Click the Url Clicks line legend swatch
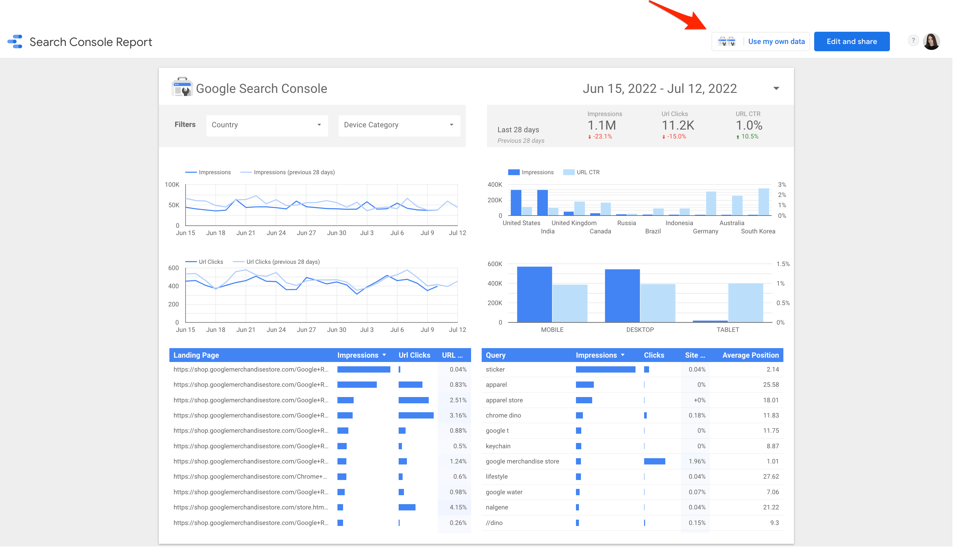Image resolution: width=966 pixels, height=560 pixels. tap(191, 262)
